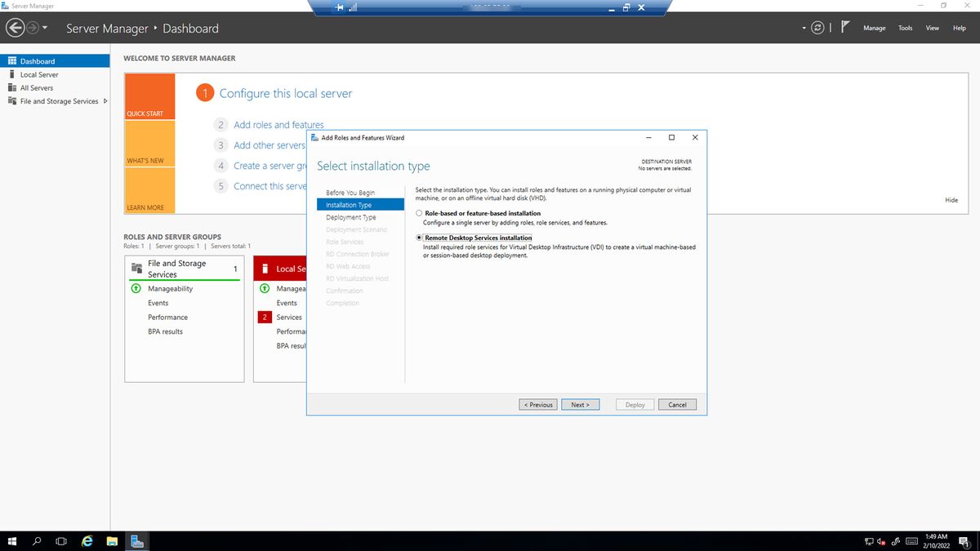Click Configure this local server link
This screenshot has width=980, height=551.
pyautogui.click(x=286, y=93)
